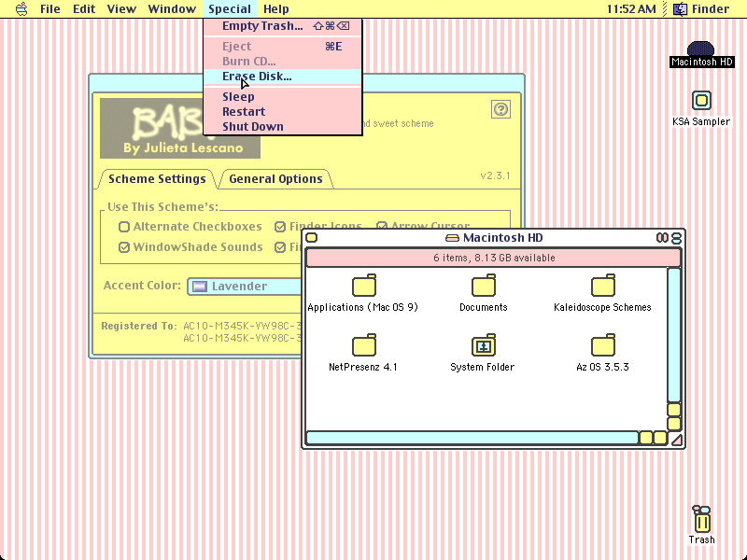
Task: Click the vertical scrollbar track in Macintosh HD
Action: tap(674, 336)
